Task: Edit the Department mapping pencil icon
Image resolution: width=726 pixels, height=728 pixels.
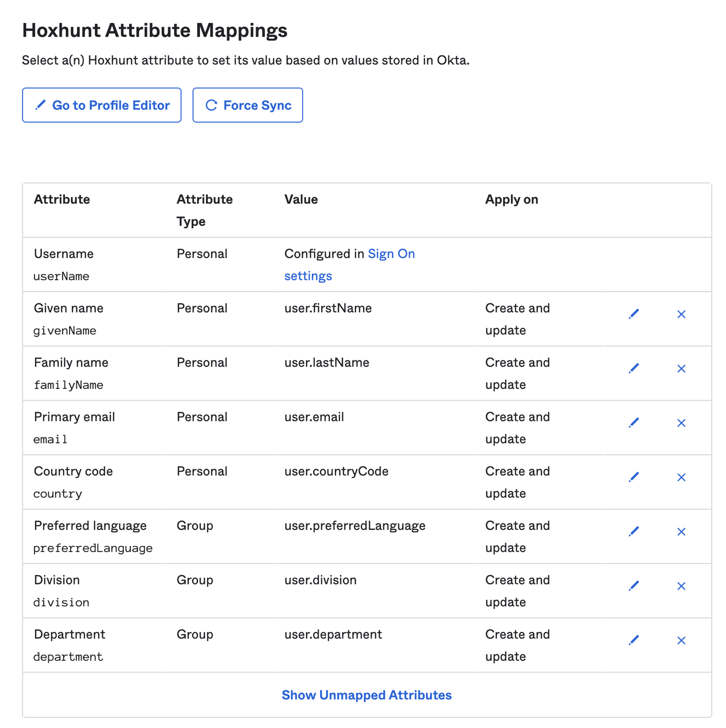Action: click(x=634, y=640)
